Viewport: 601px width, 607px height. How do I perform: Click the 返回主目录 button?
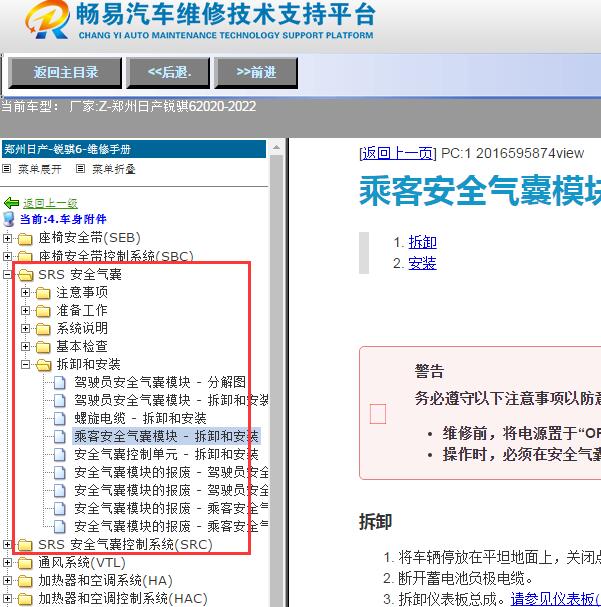[x=65, y=72]
